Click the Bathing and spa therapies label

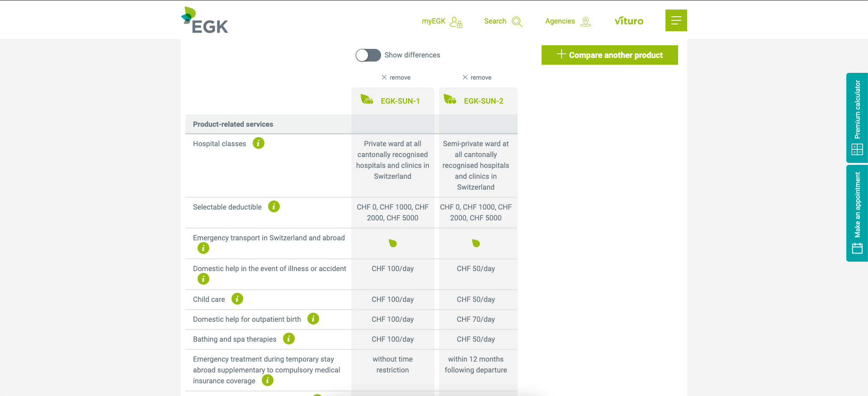(x=235, y=339)
